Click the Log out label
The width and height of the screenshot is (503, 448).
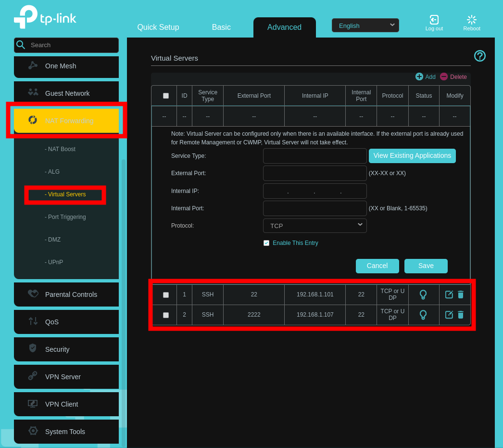click(x=434, y=28)
